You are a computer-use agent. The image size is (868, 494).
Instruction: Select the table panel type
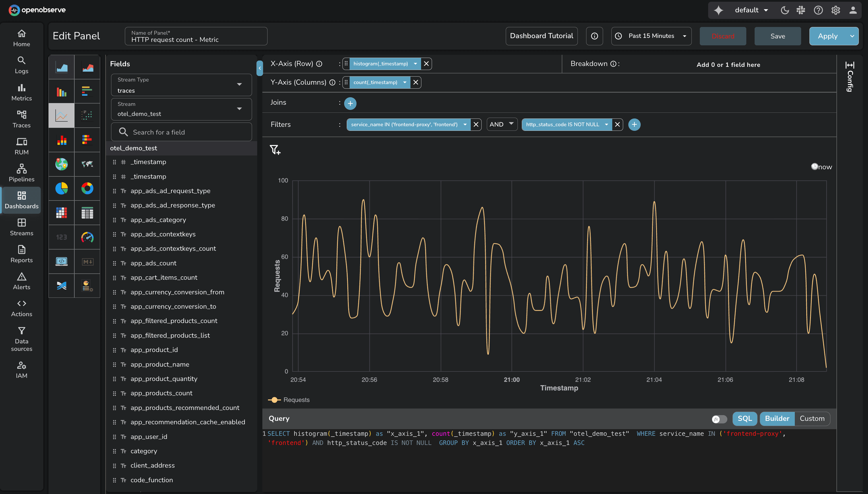[87, 213]
